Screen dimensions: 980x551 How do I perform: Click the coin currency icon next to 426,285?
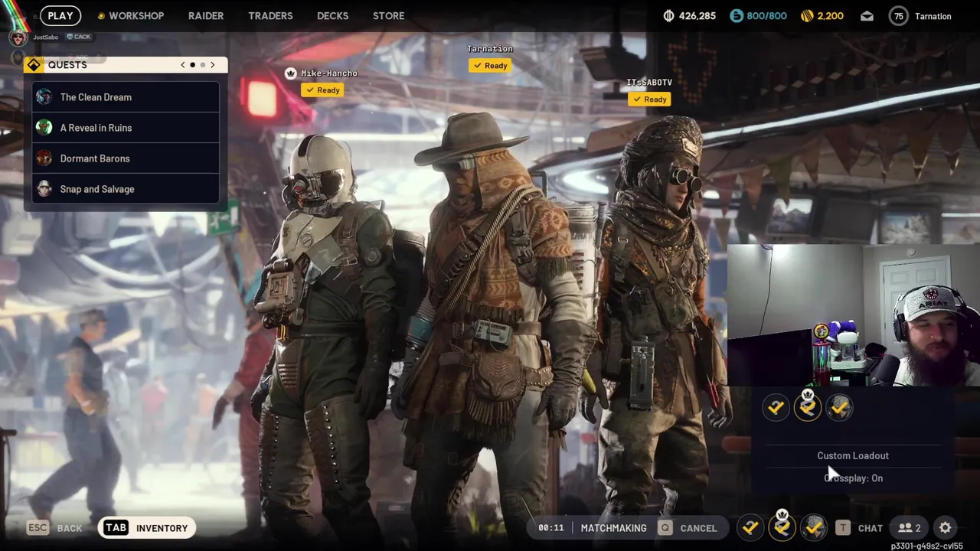[x=668, y=15]
